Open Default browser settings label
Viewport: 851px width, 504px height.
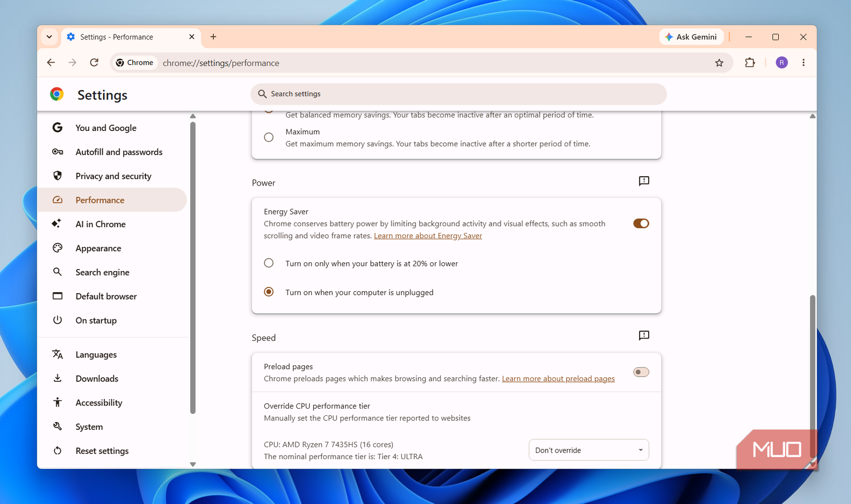[106, 296]
